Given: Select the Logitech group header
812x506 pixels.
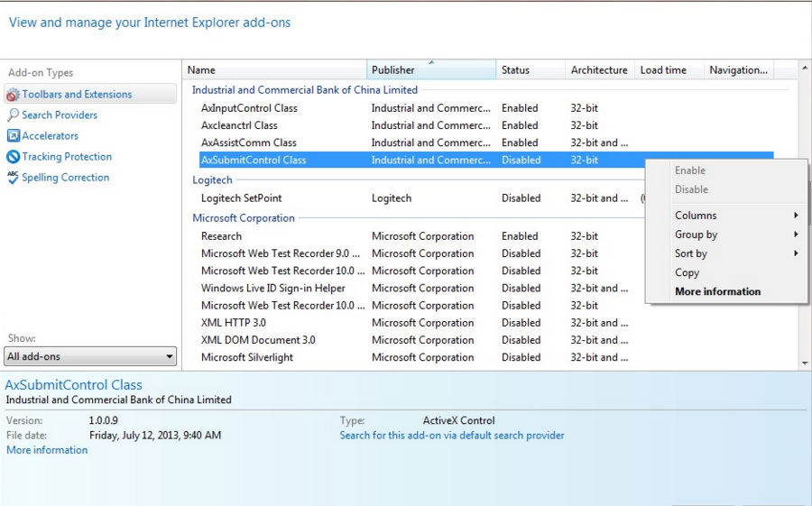Looking at the screenshot, I should click(212, 180).
